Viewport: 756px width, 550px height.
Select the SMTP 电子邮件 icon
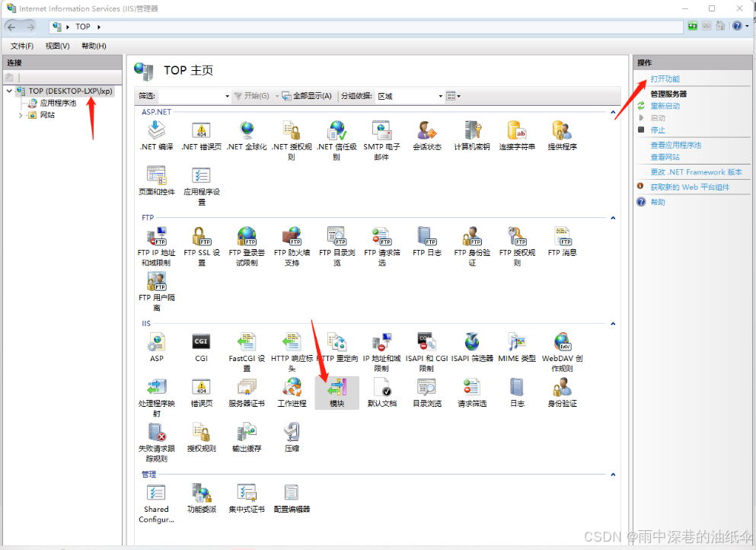point(381,130)
